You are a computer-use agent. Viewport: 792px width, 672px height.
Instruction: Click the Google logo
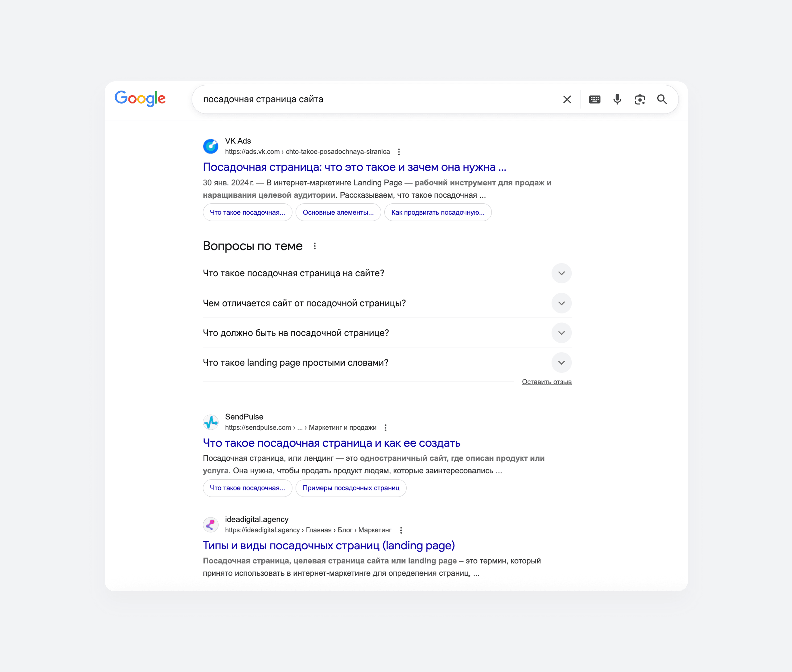(140, 99)
